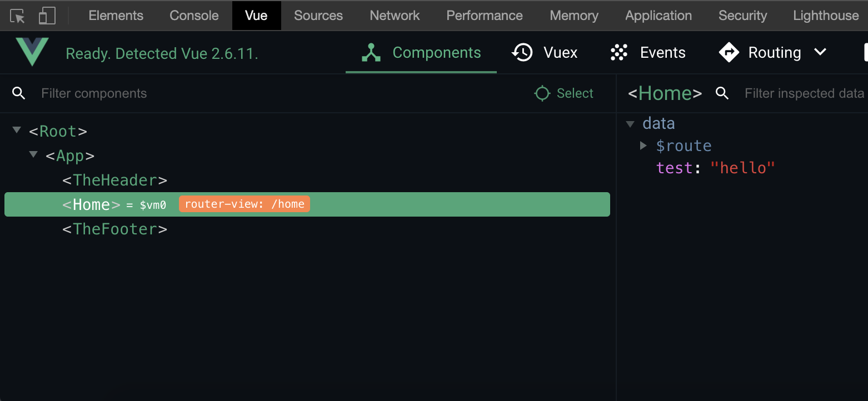Click the search icon next to Filter components
The height and width of the screenshot is (401, 868).
point(19,93)
